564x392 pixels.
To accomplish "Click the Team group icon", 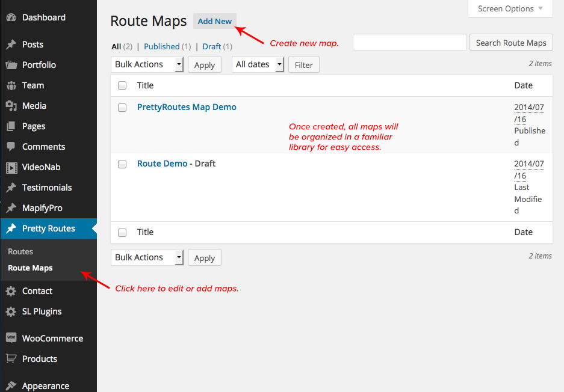I will (11, 85).
